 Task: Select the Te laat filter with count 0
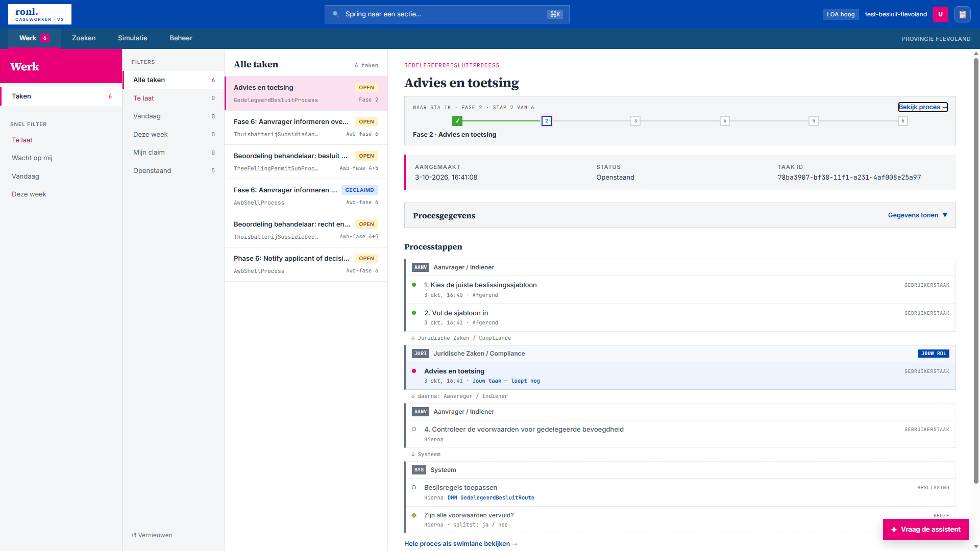[174, 98]
